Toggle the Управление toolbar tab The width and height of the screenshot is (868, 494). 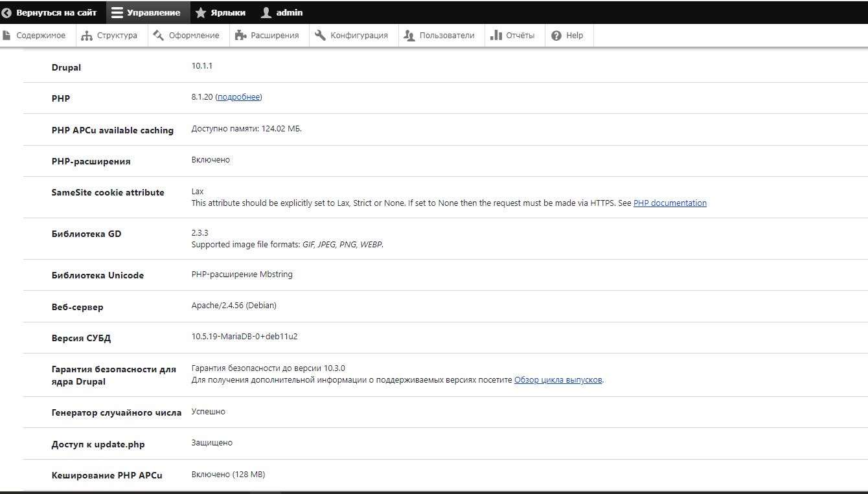[148, 12]
